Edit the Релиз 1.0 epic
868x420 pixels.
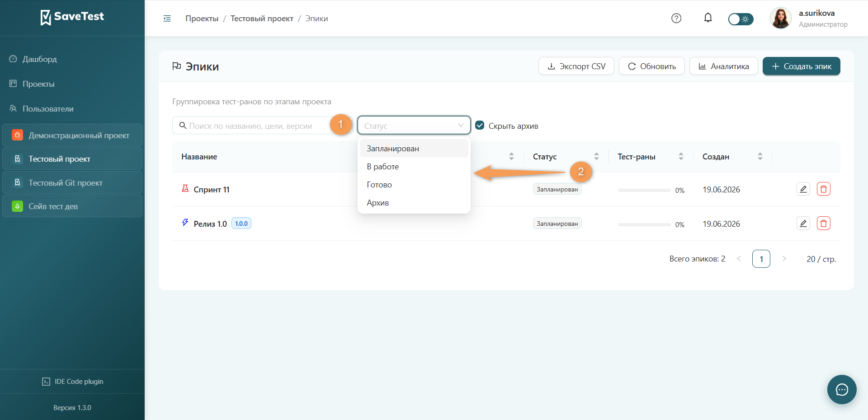point(803,224)
